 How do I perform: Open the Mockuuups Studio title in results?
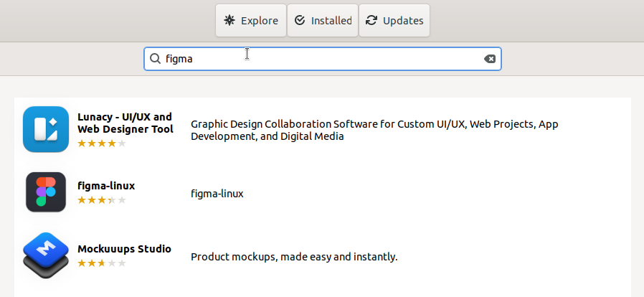125,249
